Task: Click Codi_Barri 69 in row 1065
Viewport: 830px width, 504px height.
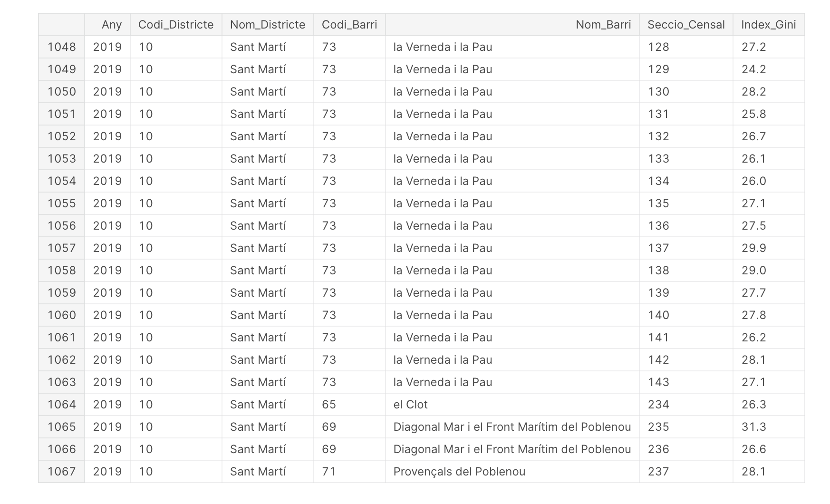Action: pyautogui.click(x=329, y=427)
